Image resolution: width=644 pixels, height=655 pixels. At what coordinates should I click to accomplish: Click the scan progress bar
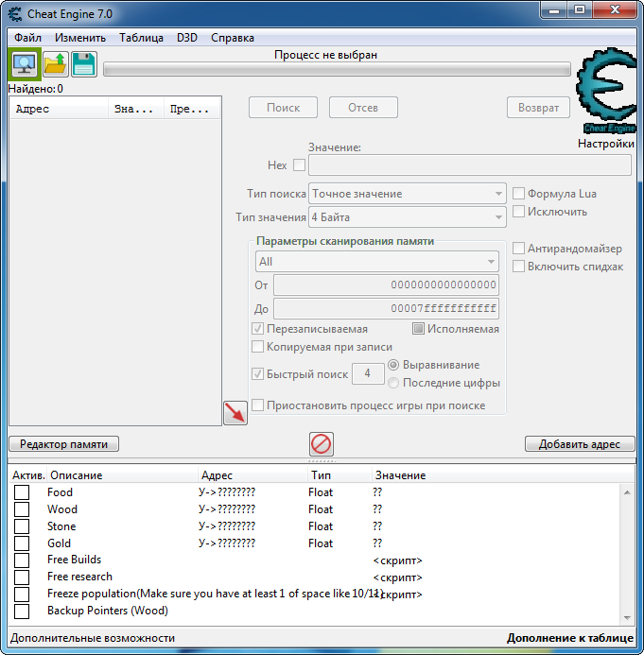[337, 69]
